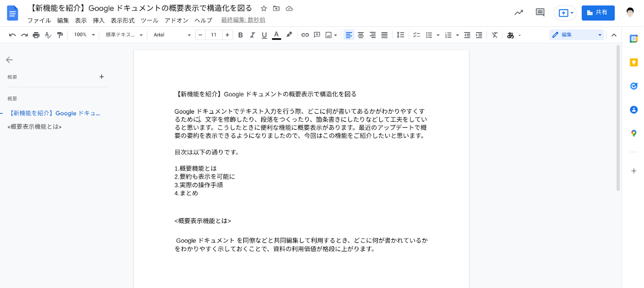Viewport: 644px width, 288px height.
Task: Open Google Calendar in side panel
Action: (633, 39)
